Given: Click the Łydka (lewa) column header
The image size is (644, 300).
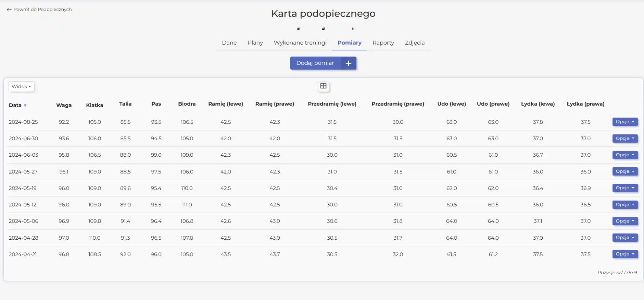Looking at the screenshot, I should 538,104.
